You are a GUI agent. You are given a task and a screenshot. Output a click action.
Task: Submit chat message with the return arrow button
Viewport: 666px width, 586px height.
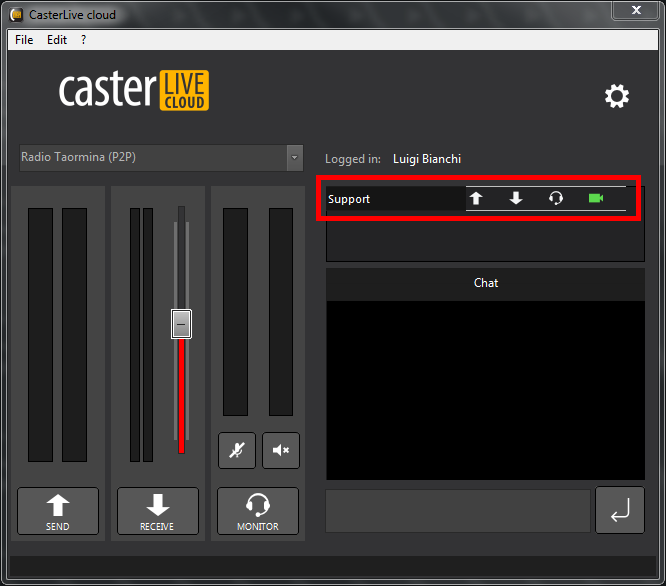click(x=620, y=510)
